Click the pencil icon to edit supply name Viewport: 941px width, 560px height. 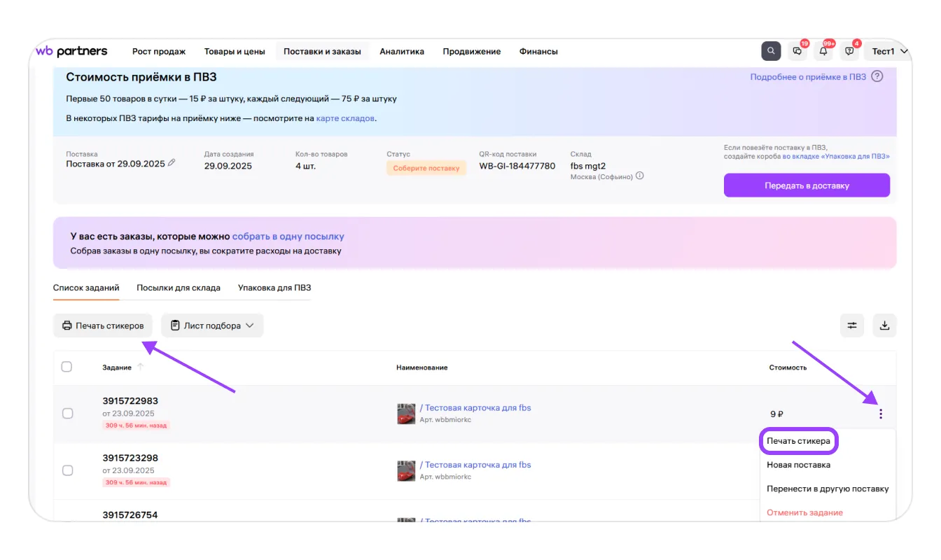tap(172, 163)
